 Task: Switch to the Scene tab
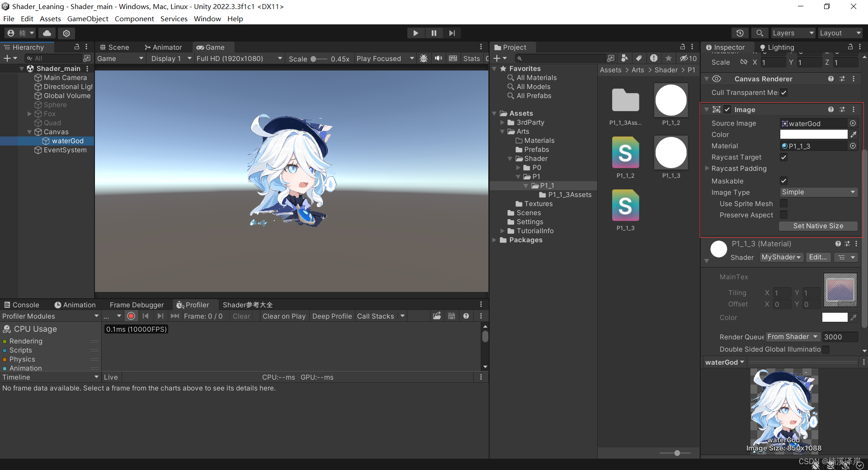click(114, 47)
